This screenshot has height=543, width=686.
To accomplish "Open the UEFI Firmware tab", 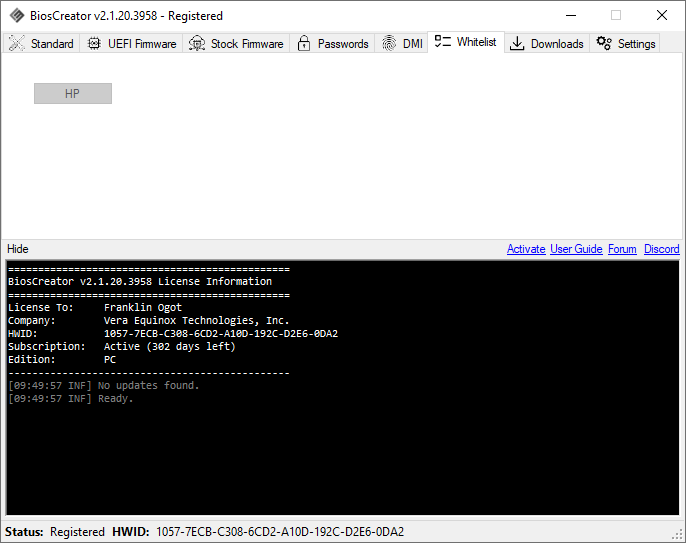I will click(132, 43).
